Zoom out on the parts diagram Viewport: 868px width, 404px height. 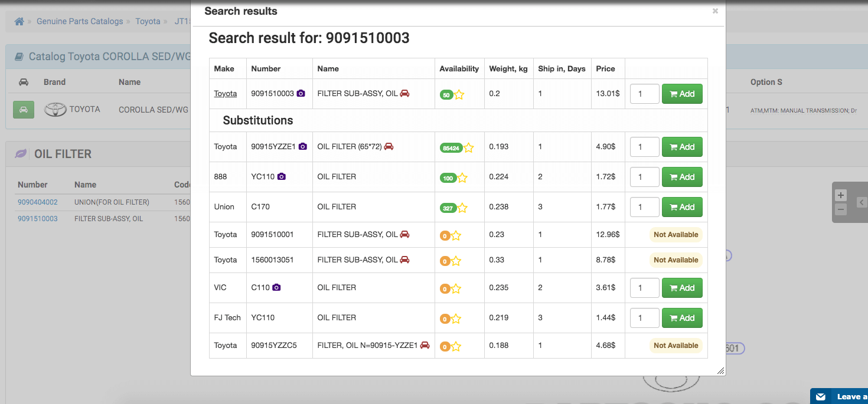(x=841, y=209)
